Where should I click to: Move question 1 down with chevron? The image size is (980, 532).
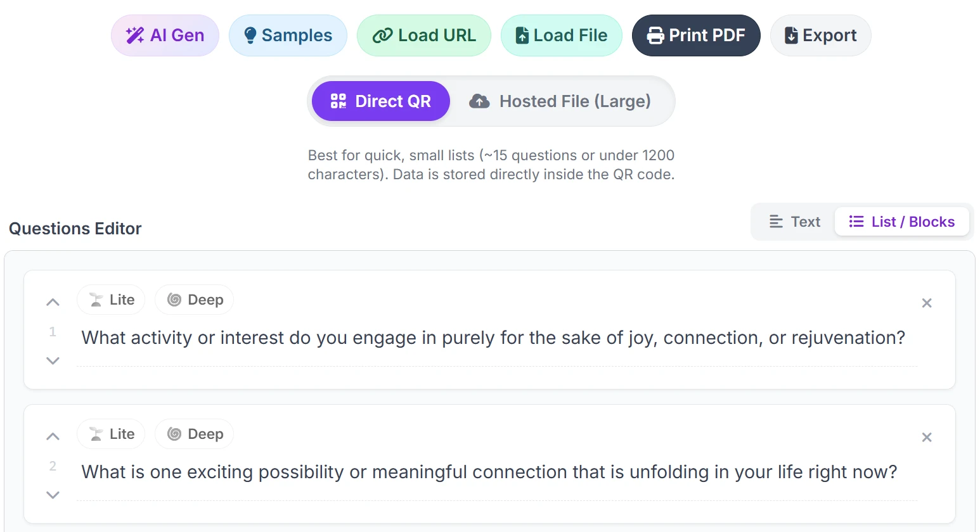coord(53,360)
